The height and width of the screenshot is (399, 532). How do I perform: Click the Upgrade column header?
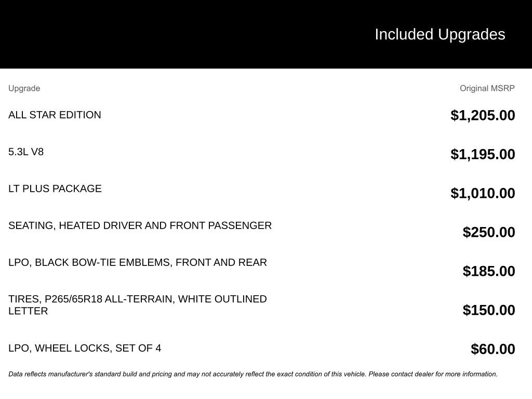coord(24,88)
